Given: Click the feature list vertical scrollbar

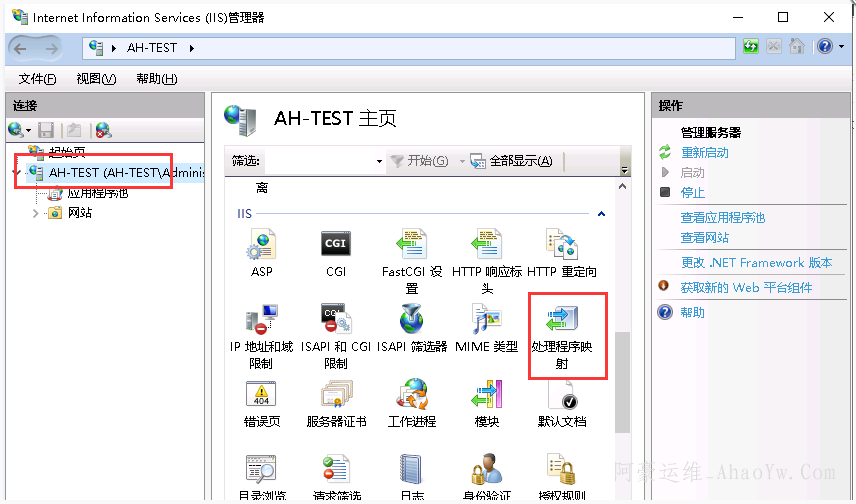Looking at the screenshot, I should tap(625, 380).
